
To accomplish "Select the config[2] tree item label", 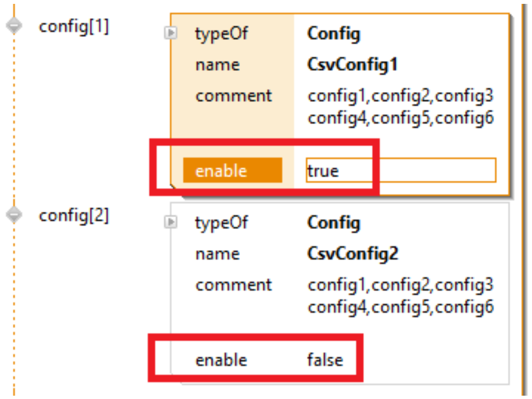I will pos(74,215).
